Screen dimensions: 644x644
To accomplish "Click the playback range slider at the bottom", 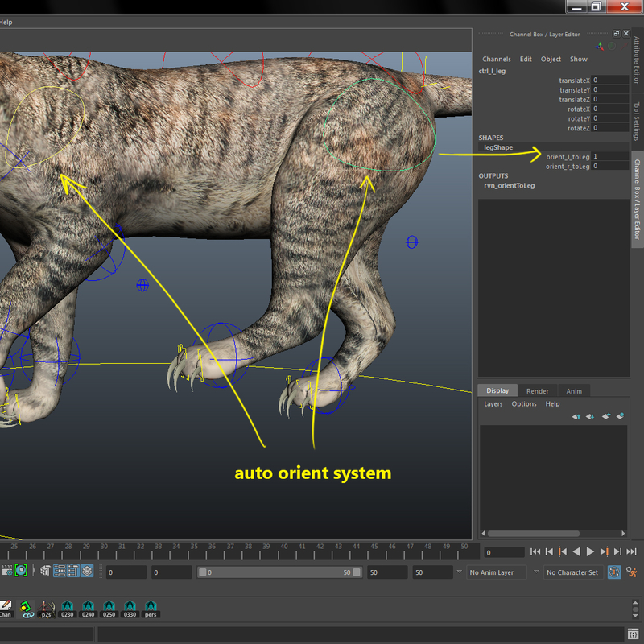I will (282, 572).
